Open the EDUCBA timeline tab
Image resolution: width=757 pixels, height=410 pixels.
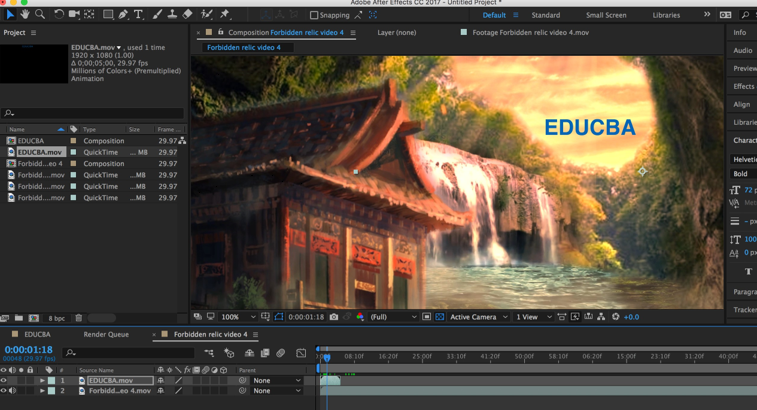point(37,334)
